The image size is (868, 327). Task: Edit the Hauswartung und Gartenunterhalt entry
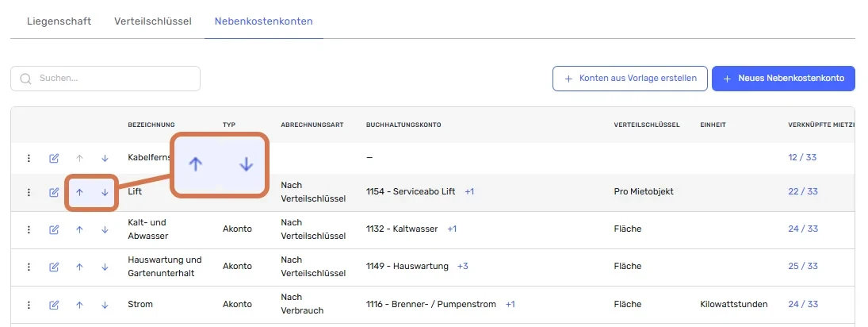[x=54, y=267]
